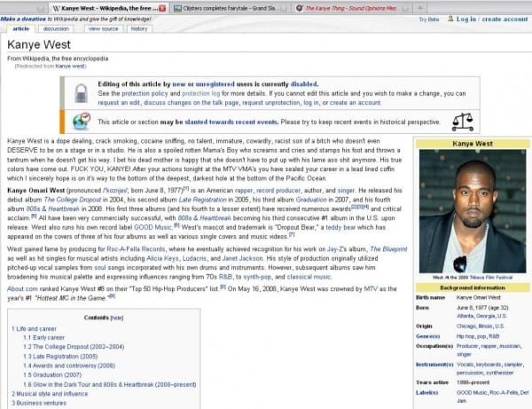Screen dimensions: 532x409
Task: Click the redirected from Kanye west link
Action: pyautogui.click(x=71, y=67)
